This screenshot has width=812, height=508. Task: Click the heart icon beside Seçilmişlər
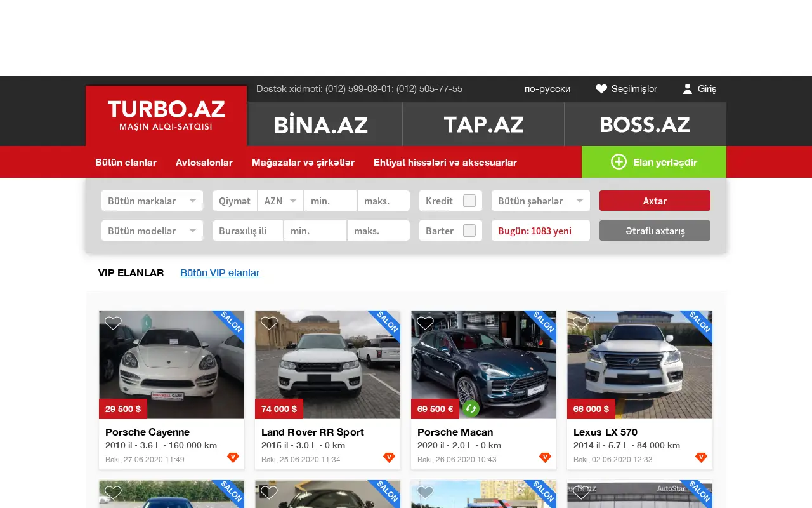click(601, 89)
